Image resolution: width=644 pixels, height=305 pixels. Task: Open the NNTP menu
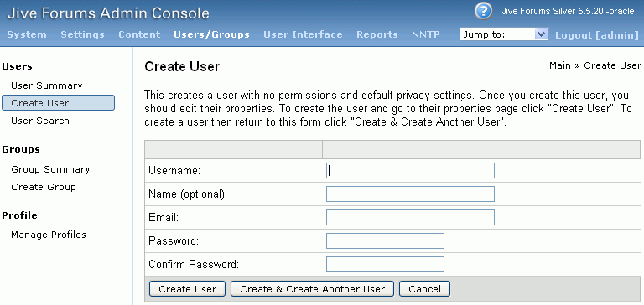pos(425,34)
